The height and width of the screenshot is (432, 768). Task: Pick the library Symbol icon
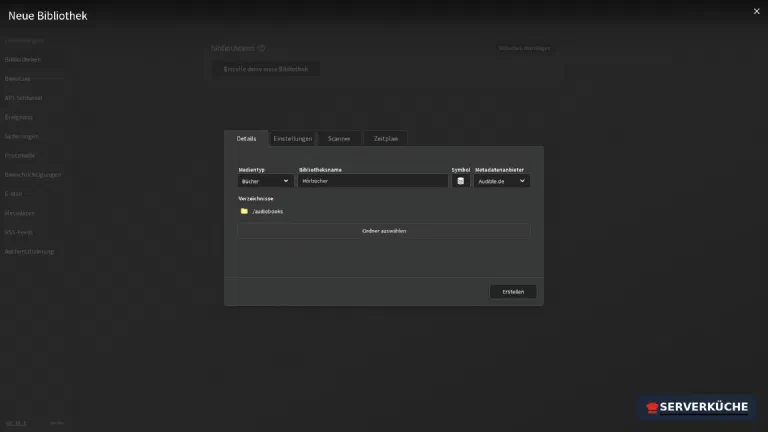point(460,181)
